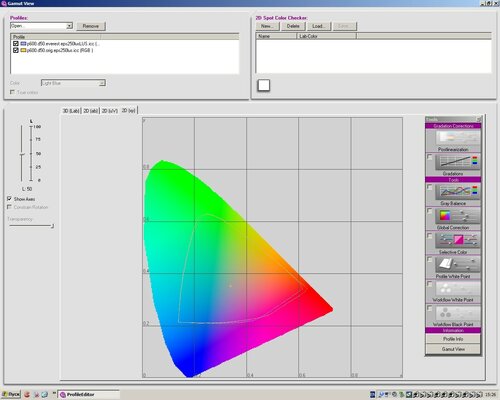Click the white point marker in gamut
Screen dimensions: 500x400
pos(230,286)
